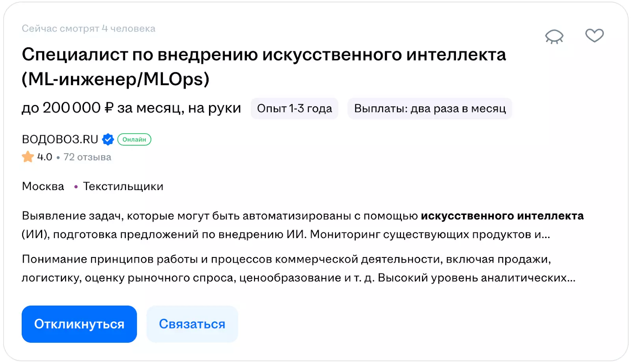Click the green 'Онлайн' status badge
Viewport: 631px width, 364px height.
(x=134, y=139)
